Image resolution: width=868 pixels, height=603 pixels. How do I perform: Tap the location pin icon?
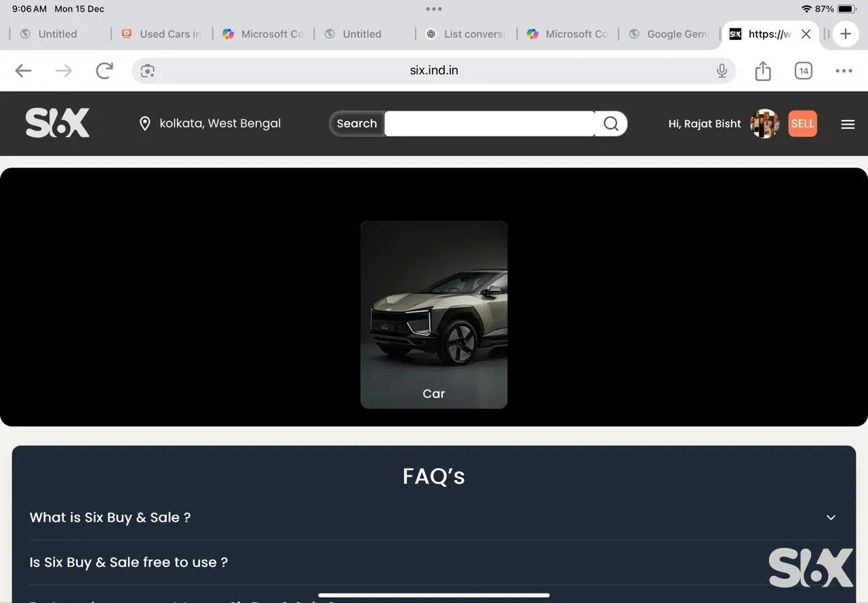(x=144, y=123)
